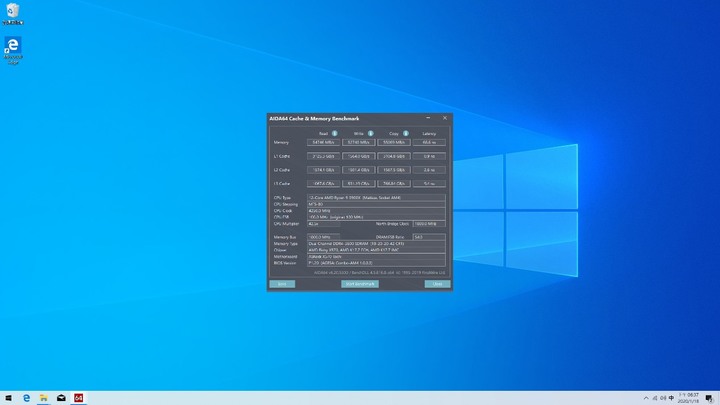Click the info icon next to Write
The height and width of the screenshot is (405, 720).
coord(370,133)
